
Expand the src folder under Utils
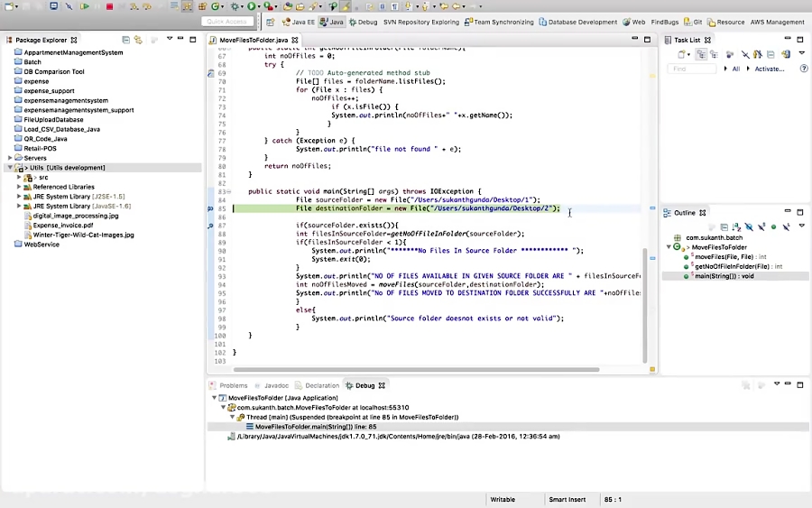tap(19, 177)
